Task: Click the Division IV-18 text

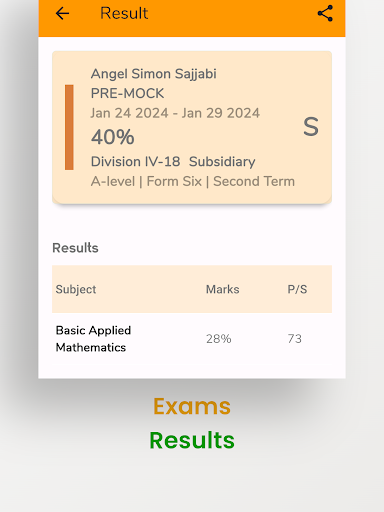Action: (x=135, y=162)
